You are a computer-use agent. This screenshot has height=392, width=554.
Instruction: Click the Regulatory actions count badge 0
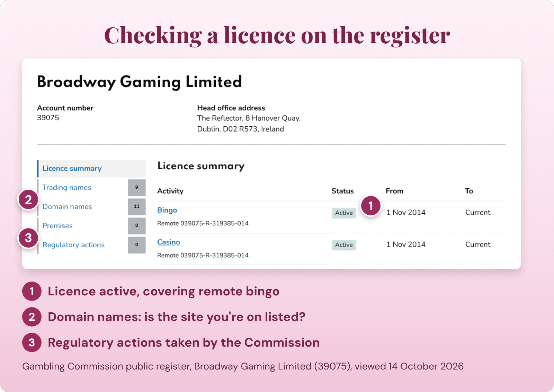pos(137,245)
